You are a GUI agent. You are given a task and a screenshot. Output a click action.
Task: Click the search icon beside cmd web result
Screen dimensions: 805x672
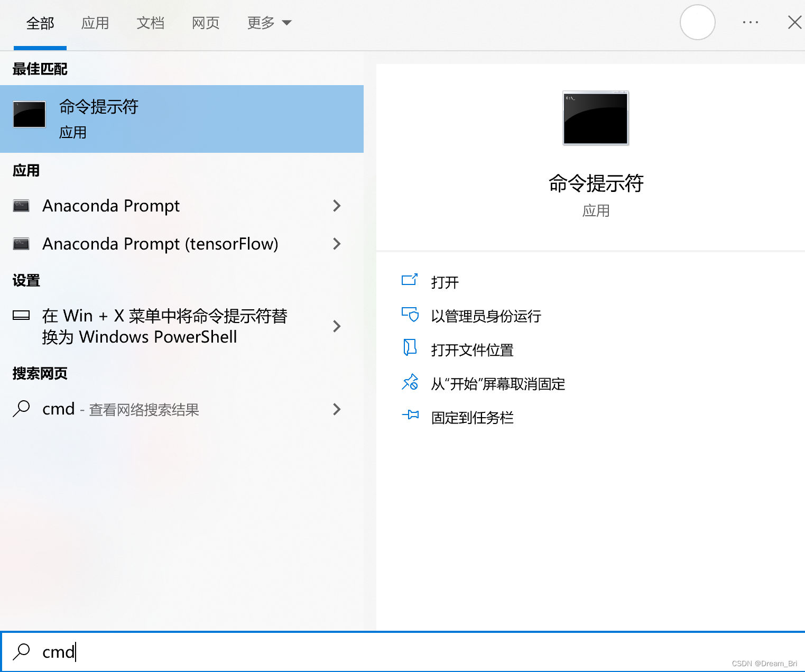point(21,409)
